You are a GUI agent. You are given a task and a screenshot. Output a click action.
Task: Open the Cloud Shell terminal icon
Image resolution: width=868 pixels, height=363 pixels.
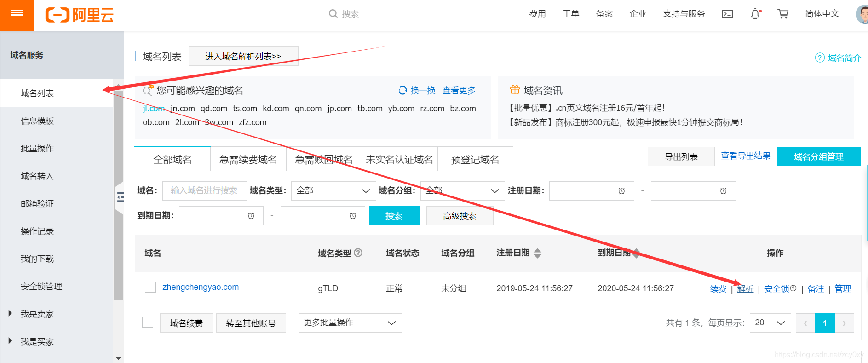(727, 14)
